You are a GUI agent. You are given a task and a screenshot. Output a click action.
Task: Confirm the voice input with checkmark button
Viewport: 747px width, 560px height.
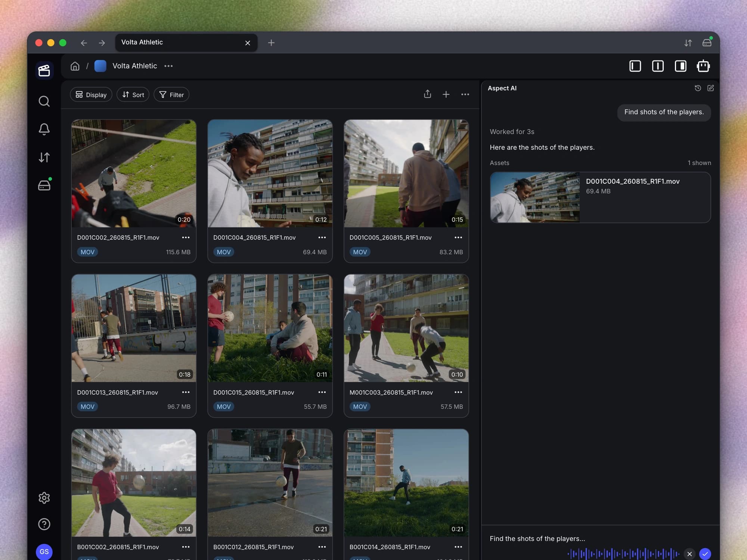pyautogui.click(x=705, y=554)
